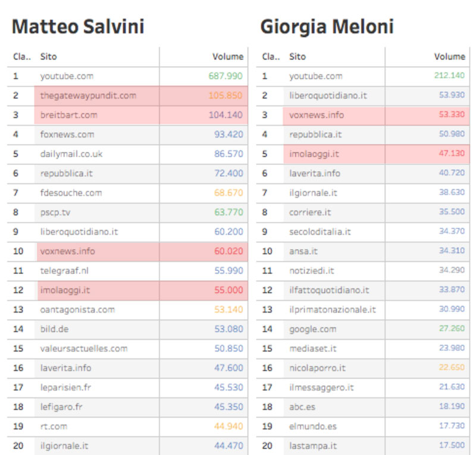Click Sito column header in Meloni table

297,57
